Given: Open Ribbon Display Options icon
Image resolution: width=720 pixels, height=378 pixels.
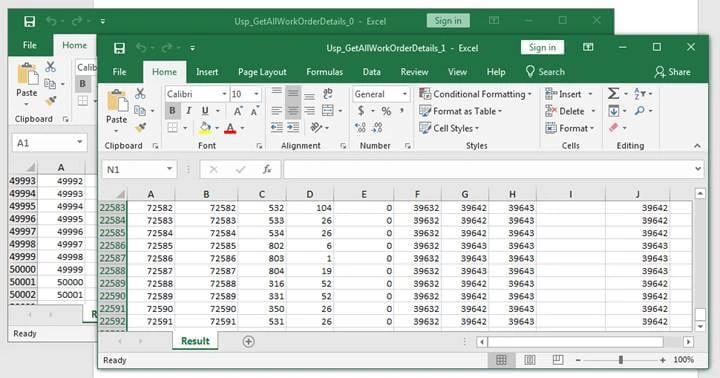Looking at the screenshot, I should [588, 47].
